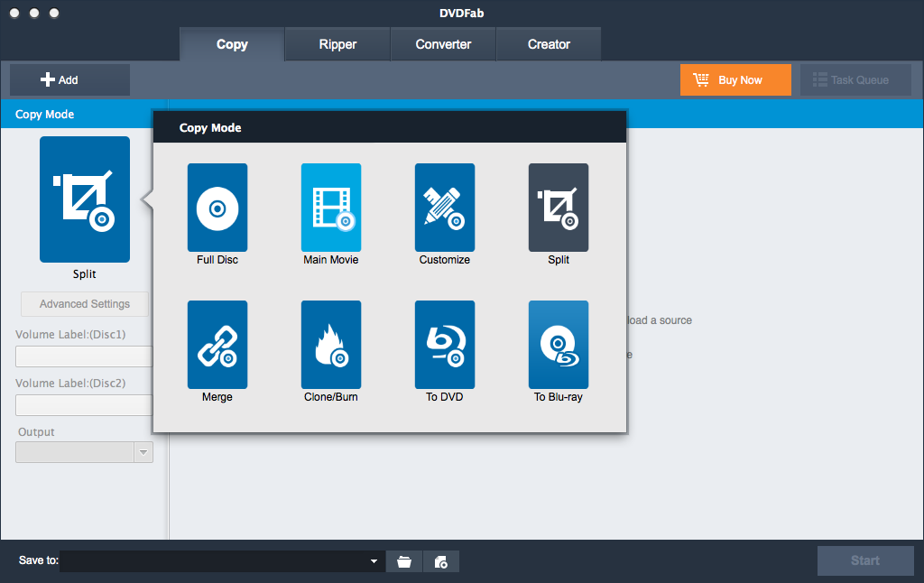The height and width of the screenshot is (583, 924).
Task: Select the Split icon in the popup
Action: (559, 208)
